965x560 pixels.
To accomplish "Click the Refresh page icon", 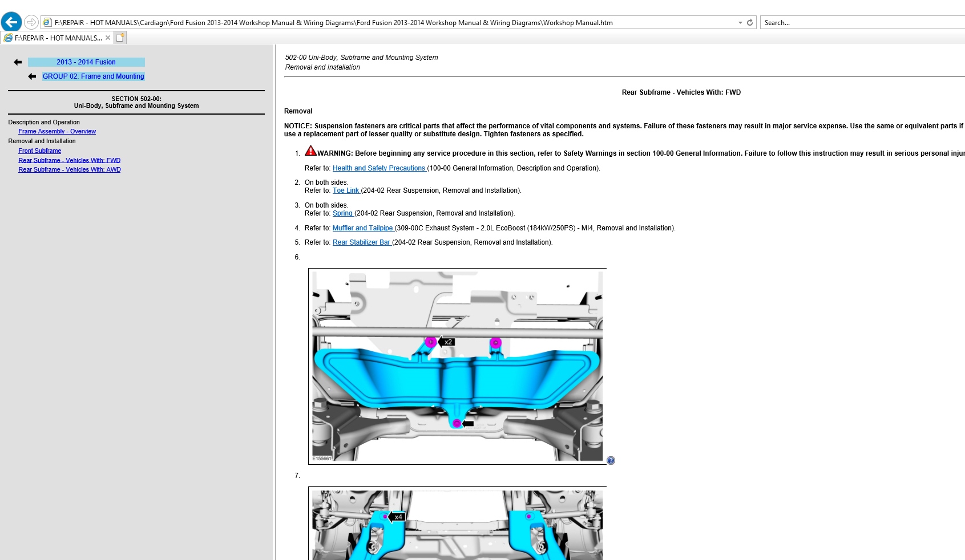I will 749,22.
